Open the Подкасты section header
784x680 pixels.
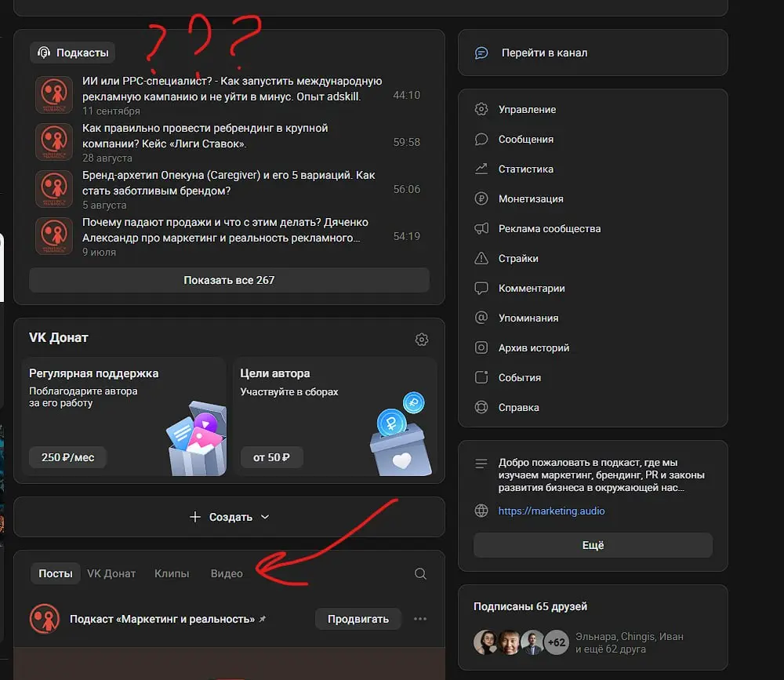(x=72, y=53)
